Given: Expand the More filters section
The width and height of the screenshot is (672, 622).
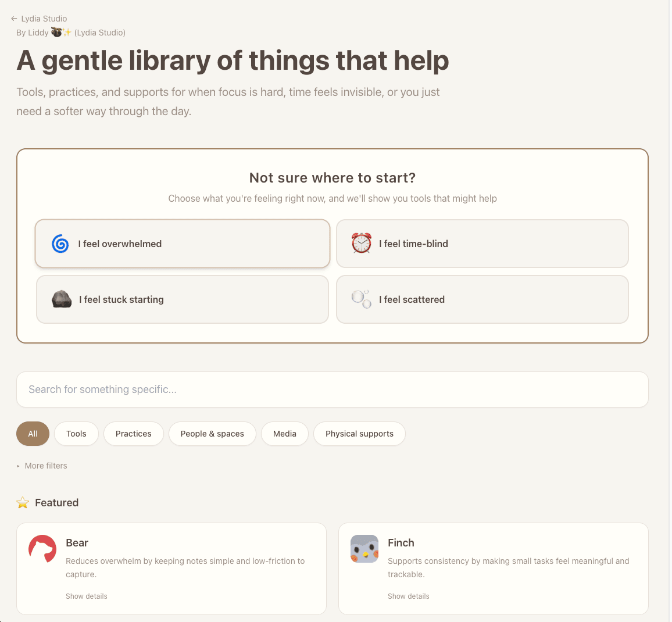Looking at the screenshot, I should (x=42, y=466).
